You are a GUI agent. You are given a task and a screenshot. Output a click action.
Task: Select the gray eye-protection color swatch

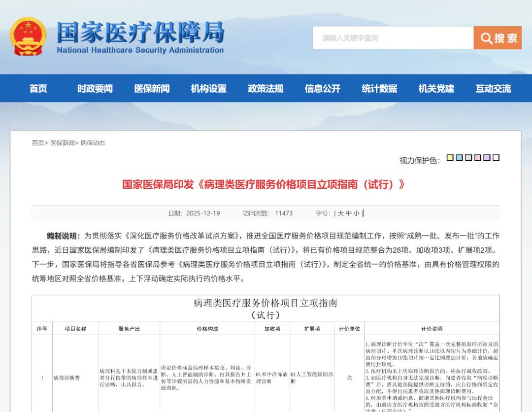click(468, 158)
